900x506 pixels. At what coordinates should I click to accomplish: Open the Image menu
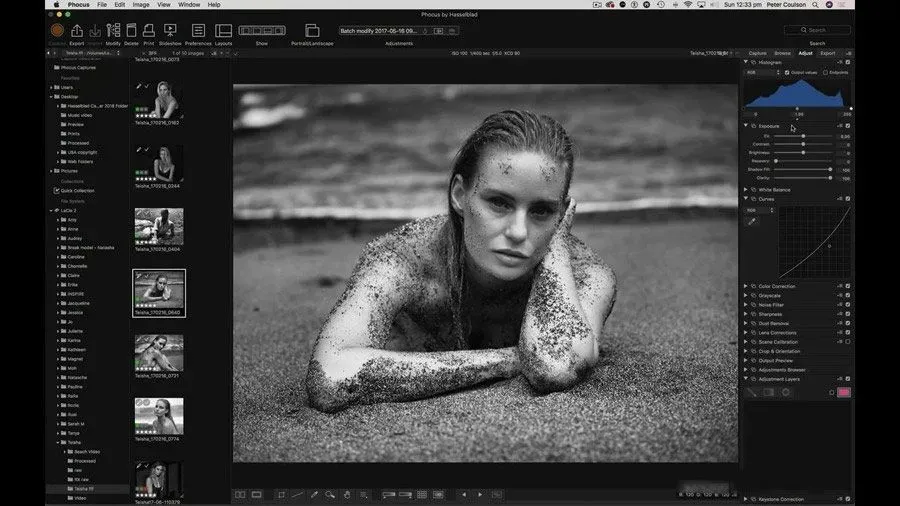tap(141, 5)
